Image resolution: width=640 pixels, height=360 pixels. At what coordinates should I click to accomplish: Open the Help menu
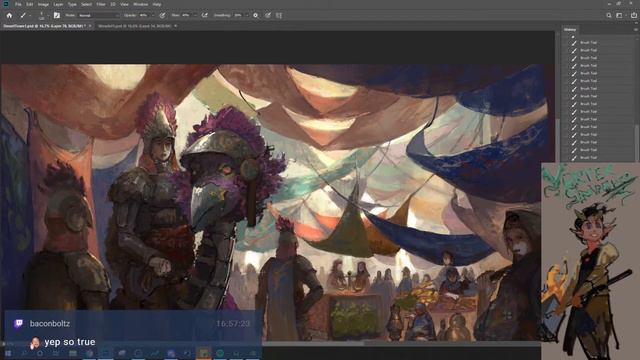pyautogui.click(x=157, y=4)
